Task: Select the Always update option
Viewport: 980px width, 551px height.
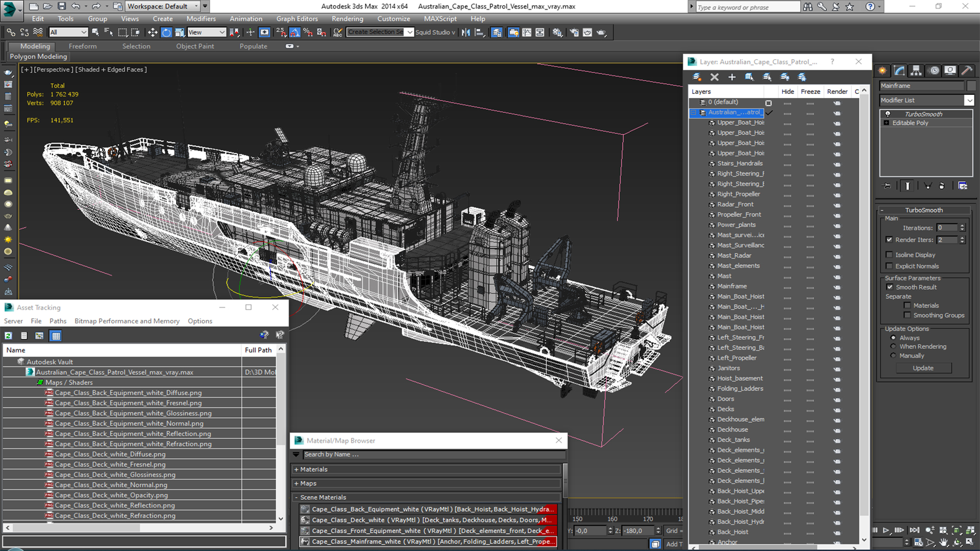Action: [893, 338]
